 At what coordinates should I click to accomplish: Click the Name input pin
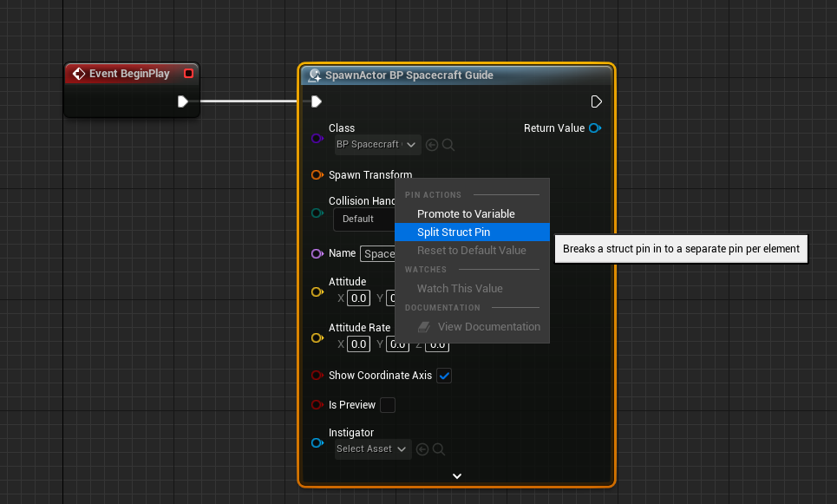pyautogui.click(x=317, y=253)
